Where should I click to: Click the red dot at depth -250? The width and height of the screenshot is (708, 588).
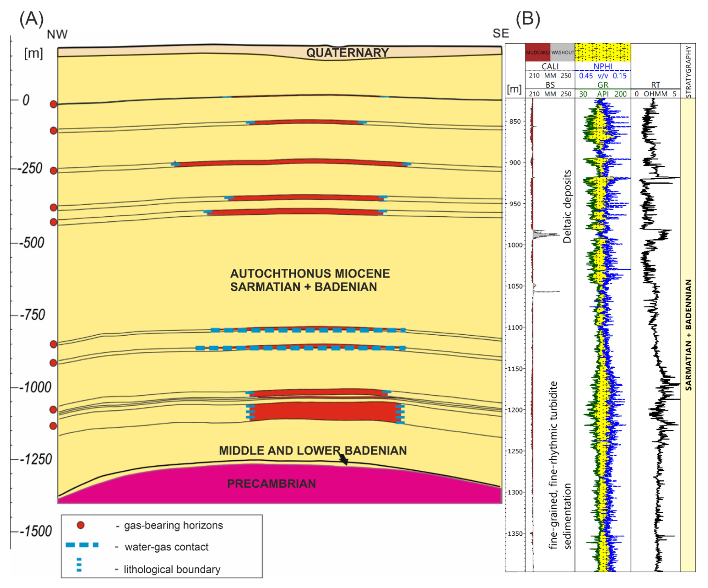[x=54, y=171]
